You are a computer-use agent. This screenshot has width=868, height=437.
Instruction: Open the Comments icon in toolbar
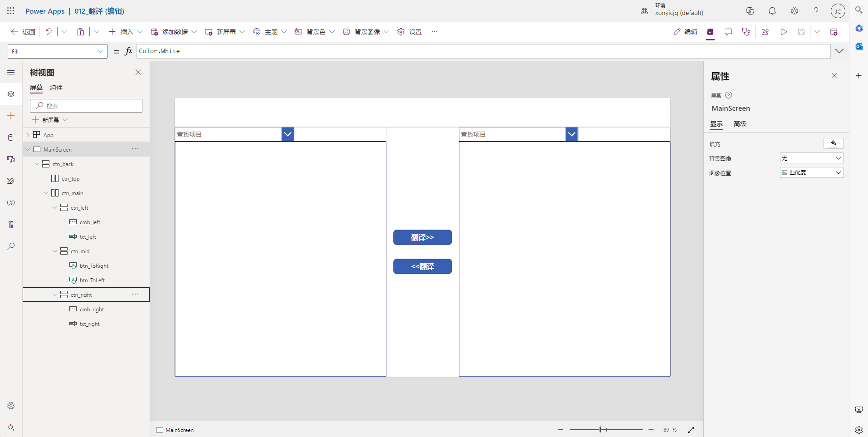728,32
